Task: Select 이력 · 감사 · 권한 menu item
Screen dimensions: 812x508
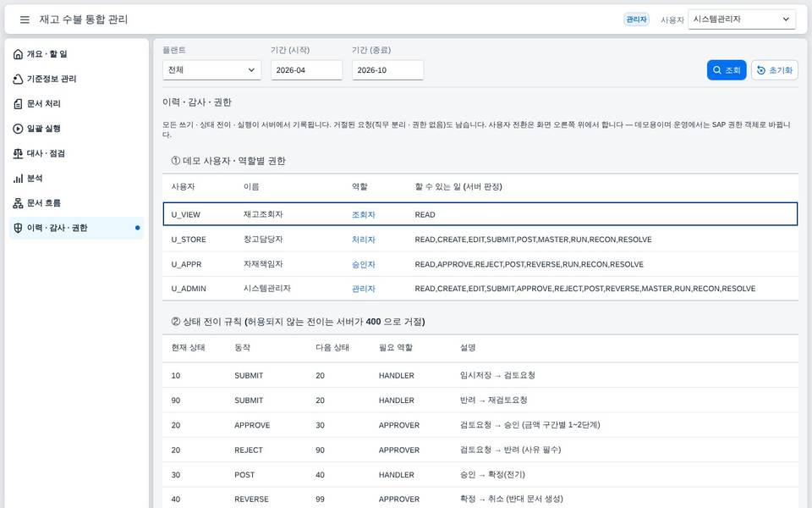Action: click(x=76, y=228)
